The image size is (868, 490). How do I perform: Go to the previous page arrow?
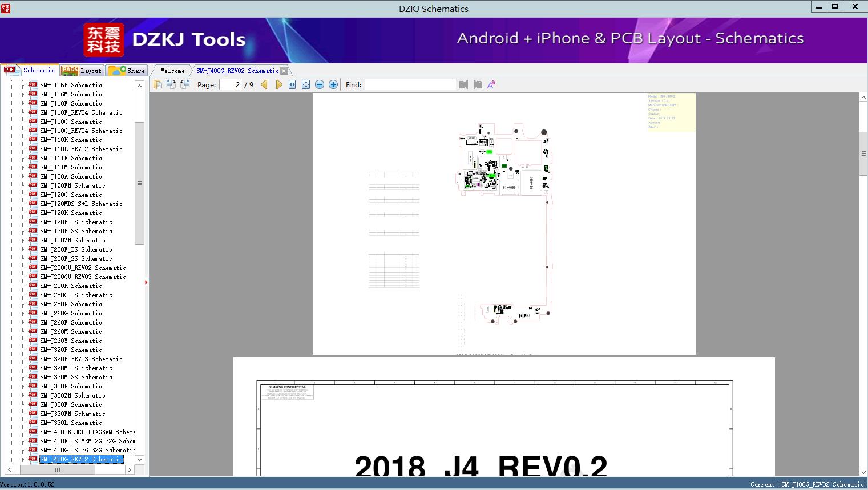point(264,84)
